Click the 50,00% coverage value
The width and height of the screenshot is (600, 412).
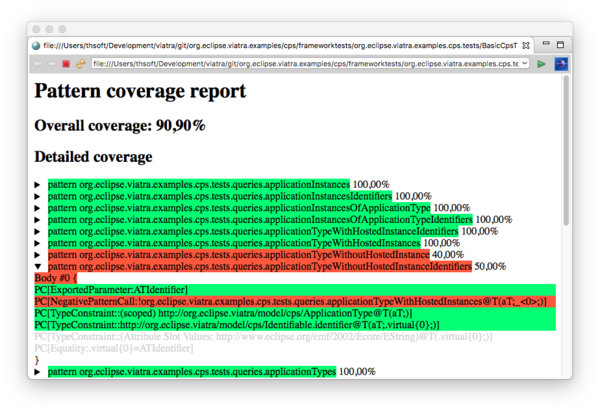(490, 266)
